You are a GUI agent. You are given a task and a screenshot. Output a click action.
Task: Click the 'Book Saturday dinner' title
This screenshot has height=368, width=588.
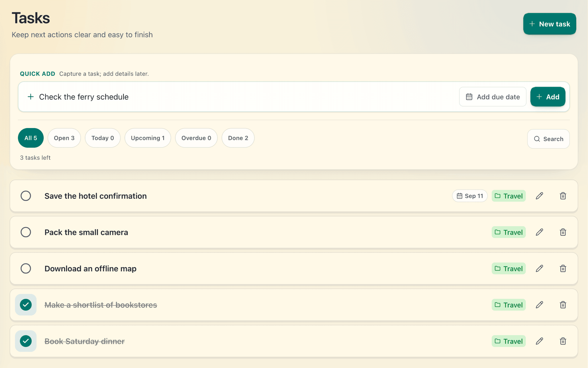(x=85, y=341)
